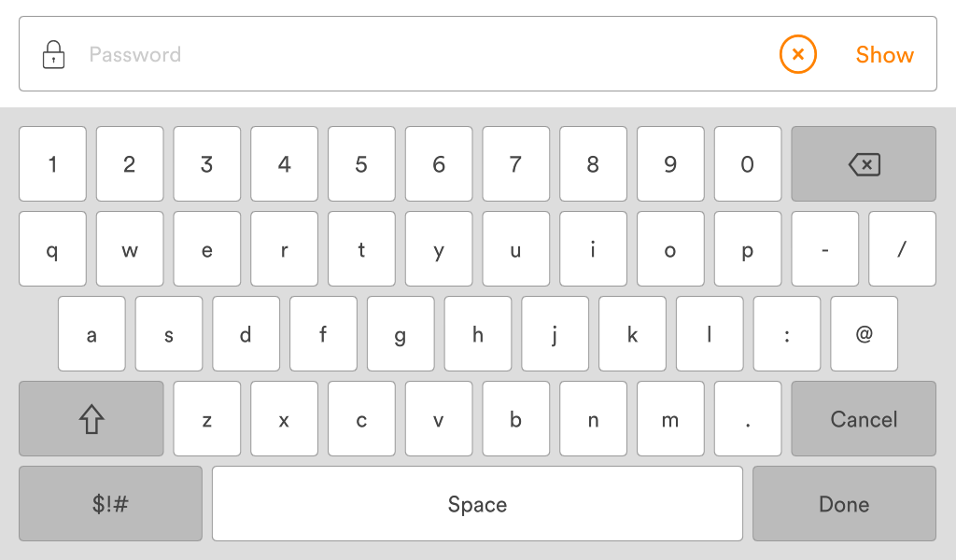Viewport: 956px width, 560px height.
Task: Type the @ symbol key
Action: 864,334
